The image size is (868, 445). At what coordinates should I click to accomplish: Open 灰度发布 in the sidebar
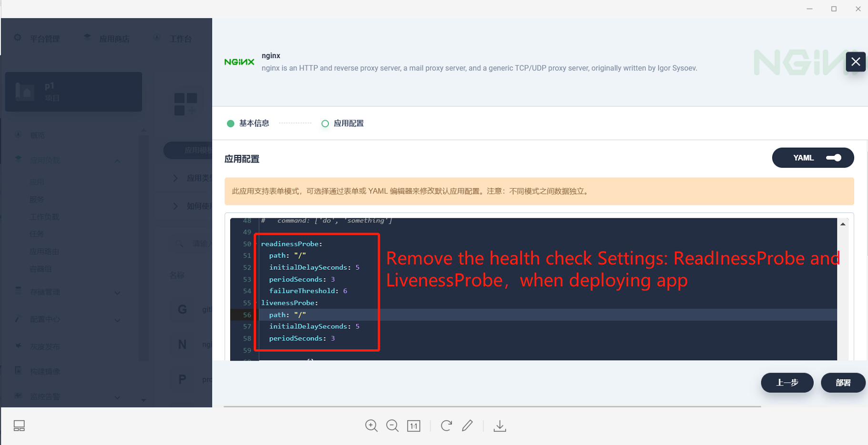coord(45,346)
